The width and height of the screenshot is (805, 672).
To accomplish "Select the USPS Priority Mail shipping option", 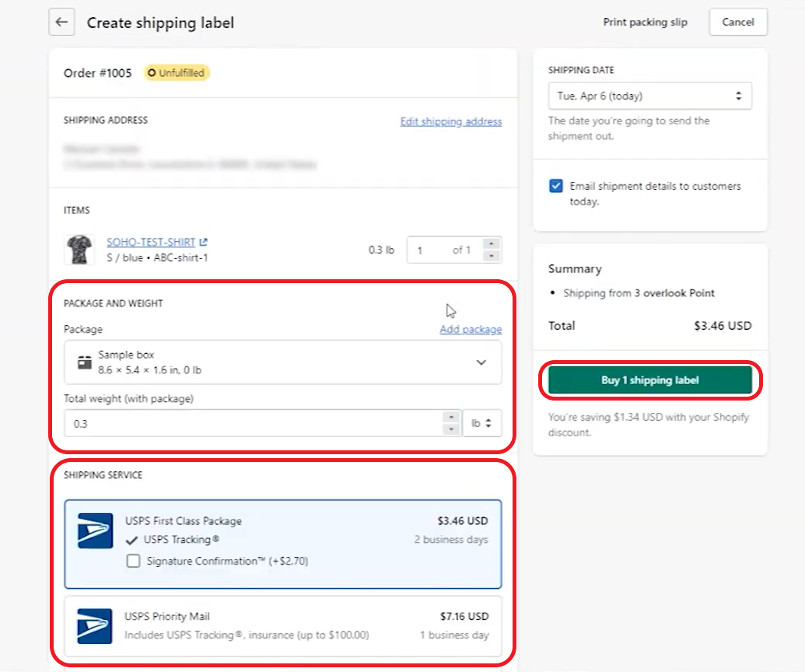I will (282, 627).
